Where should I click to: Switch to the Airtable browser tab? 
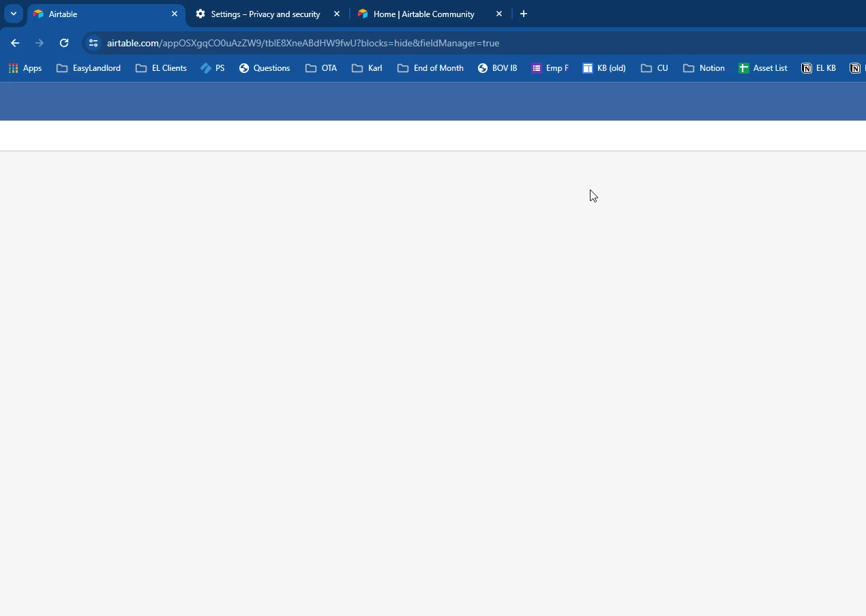(106, 14)
